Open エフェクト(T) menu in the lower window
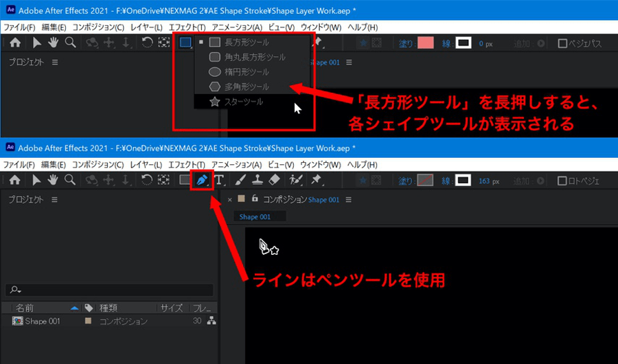Image resolution: width=618 pixels, height=364 pixels. coord(187,164)
